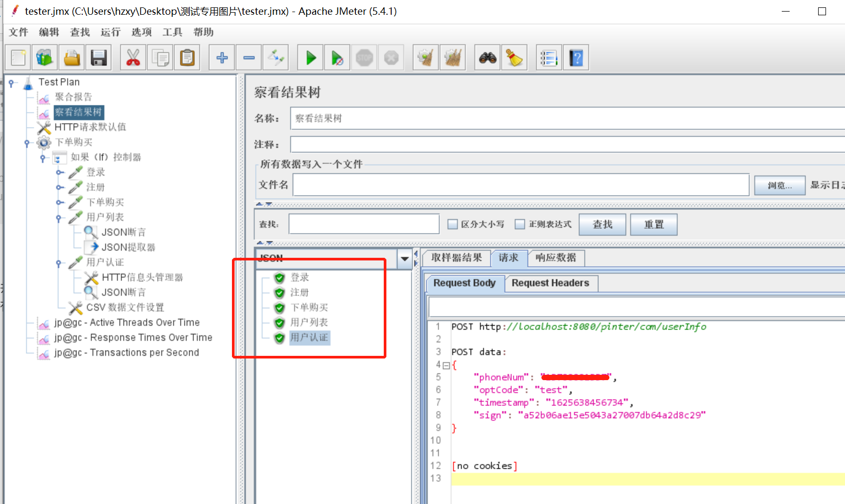This screenshot has width=845, height=504.
Task: Open Search with the binoculars icon
Action: tap(488, 57)
